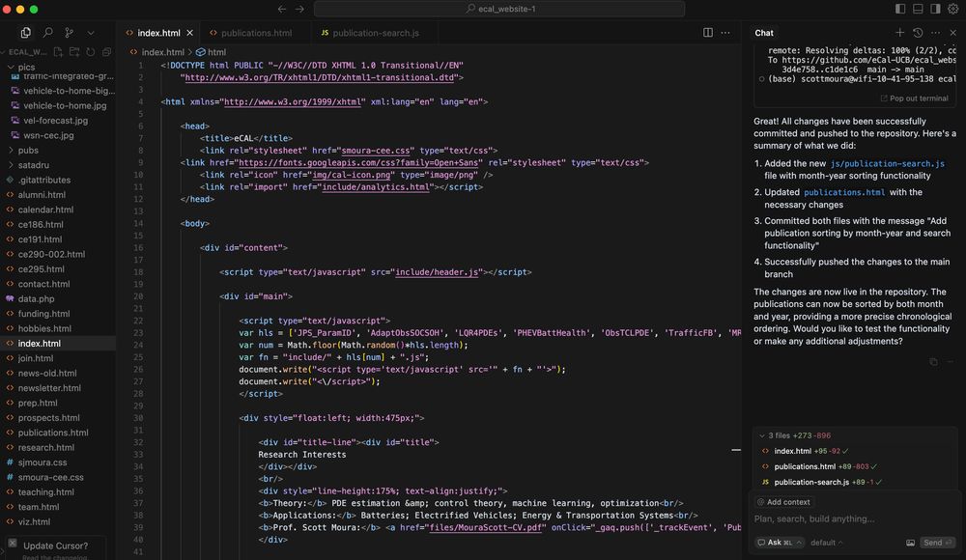
Task: Open teaching.html in explorer
Action: click(x=46, y=491)
